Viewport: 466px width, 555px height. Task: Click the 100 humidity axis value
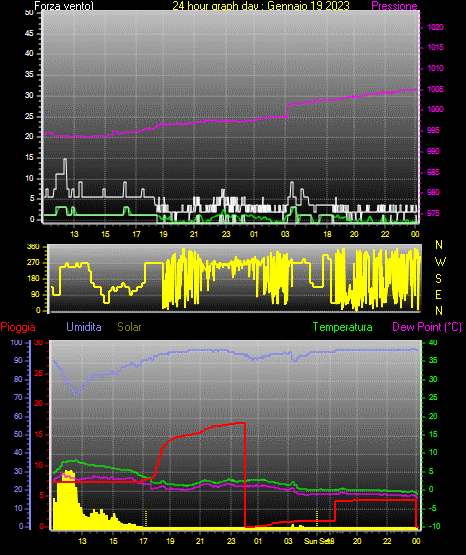click(x=16, y=343)
